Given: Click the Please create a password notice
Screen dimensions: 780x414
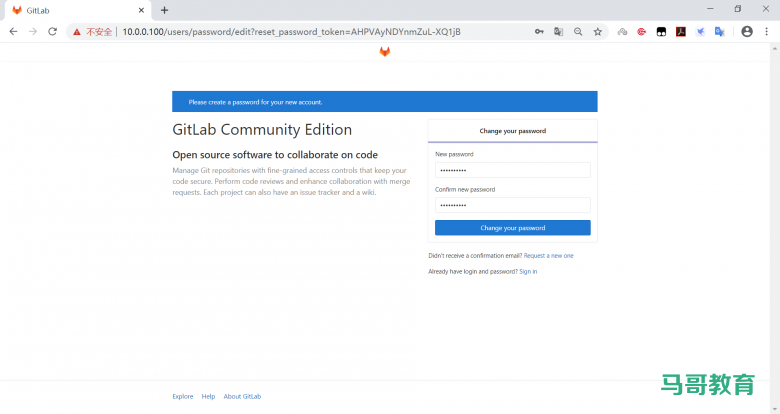Looking at the screenshot, I should 385,102.
